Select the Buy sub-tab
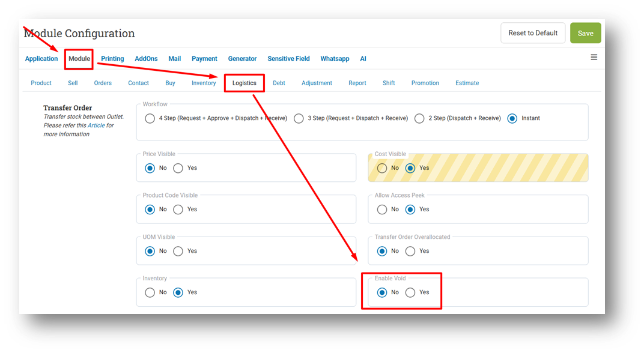 pos(170,83)
